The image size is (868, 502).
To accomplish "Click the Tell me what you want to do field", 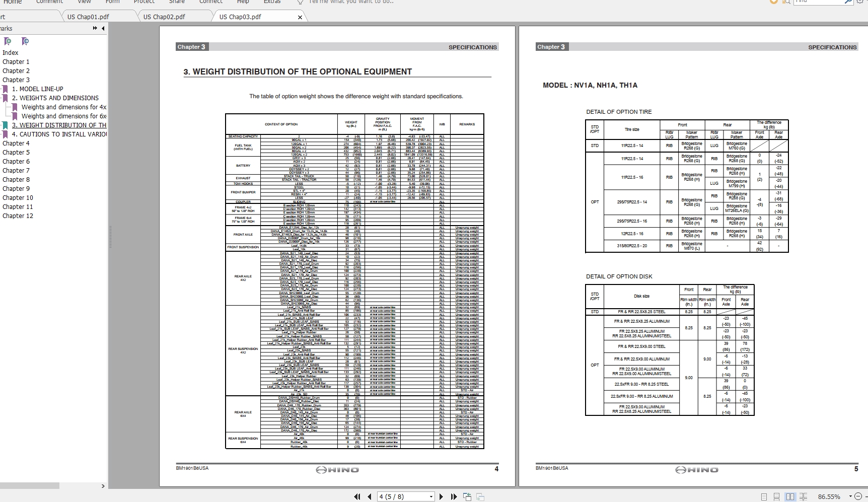I will pos(351,2).
